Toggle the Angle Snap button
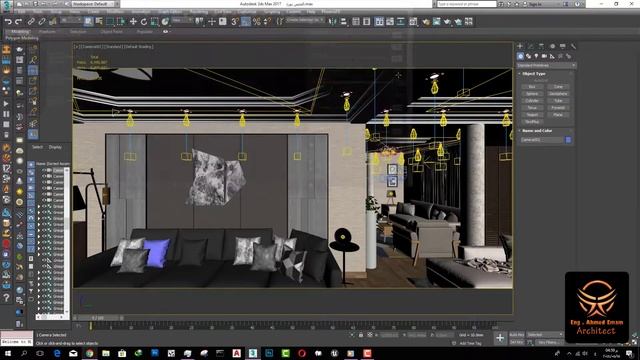The width and height of the screenshot is (640, 360). [246, 22]
